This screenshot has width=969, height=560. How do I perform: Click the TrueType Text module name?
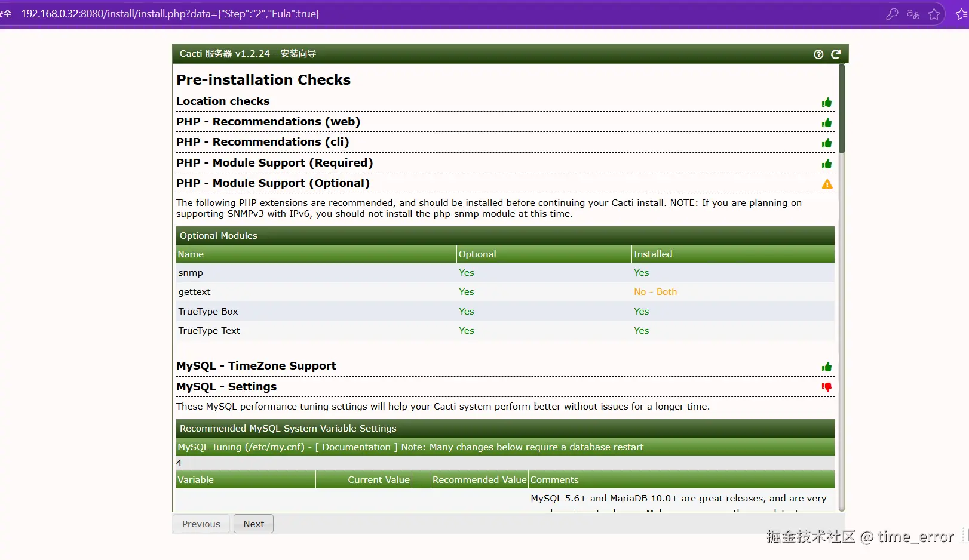209,331
